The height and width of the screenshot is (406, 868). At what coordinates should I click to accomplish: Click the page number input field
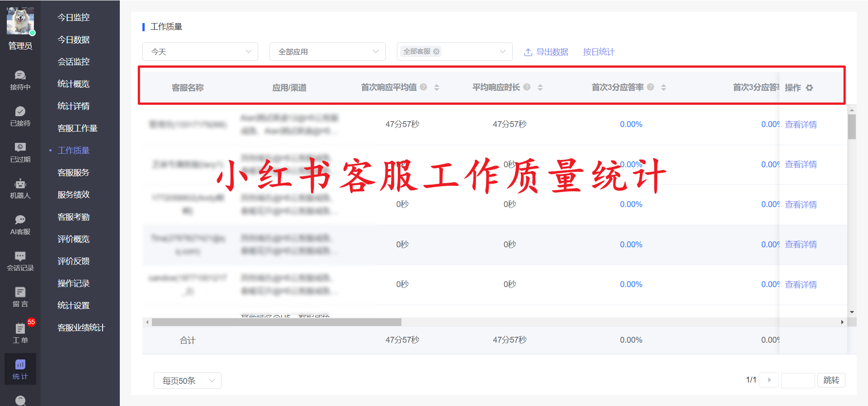[798, 380]
